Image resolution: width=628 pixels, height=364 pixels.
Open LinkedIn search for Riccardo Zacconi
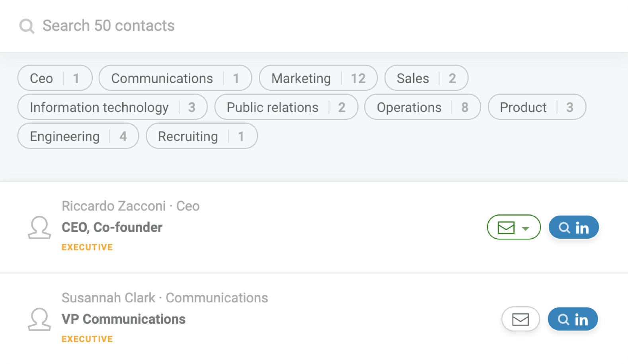click(x=573, y=228)
